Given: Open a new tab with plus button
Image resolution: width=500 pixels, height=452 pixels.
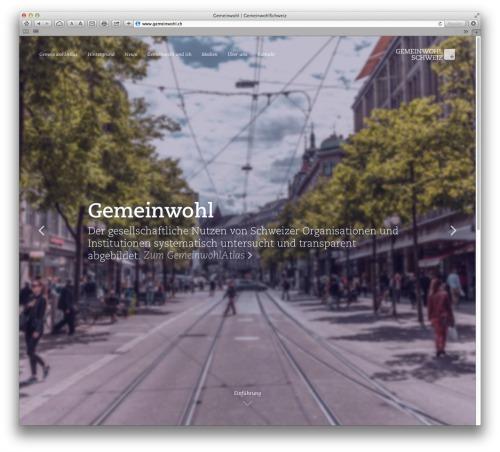Looking at the screenshot, I should click(476, 31).
